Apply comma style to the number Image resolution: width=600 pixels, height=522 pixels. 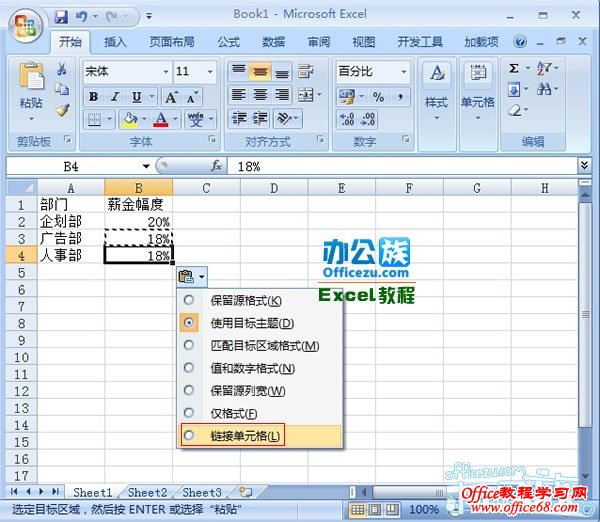point(400,97)
